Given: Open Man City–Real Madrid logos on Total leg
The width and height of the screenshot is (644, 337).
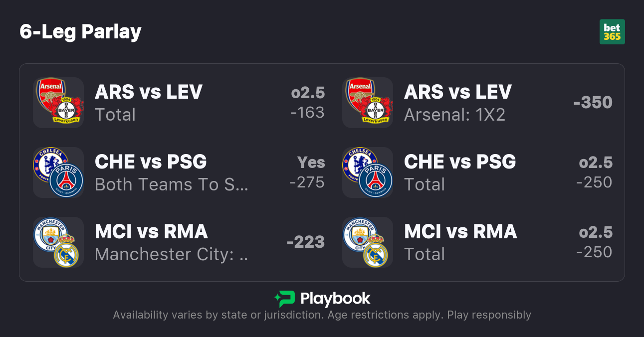Looking at the screenshot, I should pyautogui.click(x=368, y=242).
